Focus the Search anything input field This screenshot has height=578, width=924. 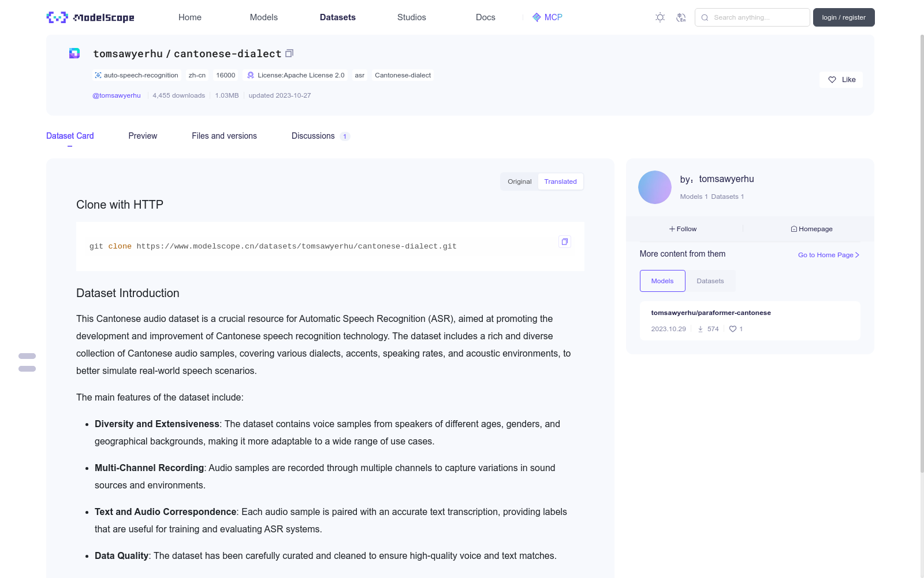[752, 17]
